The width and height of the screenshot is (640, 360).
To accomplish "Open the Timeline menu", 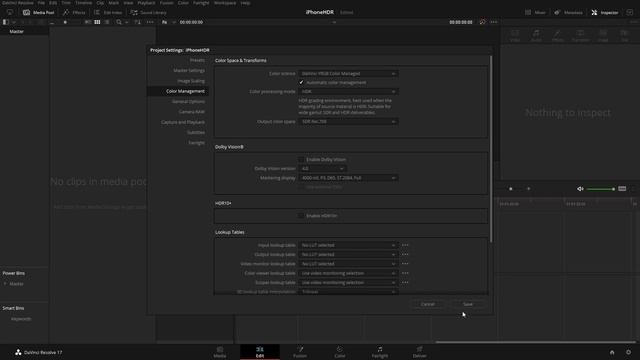I will pyautogui.click(x=84, y=3).
